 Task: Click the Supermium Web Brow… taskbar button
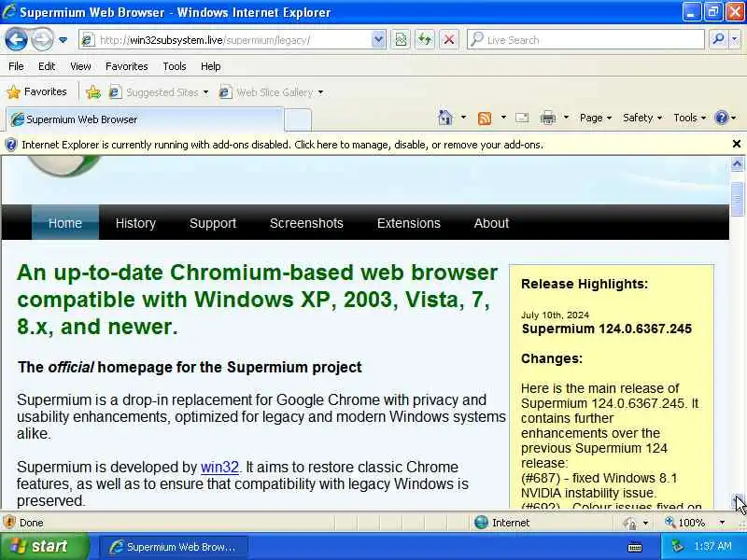(174, 547)
